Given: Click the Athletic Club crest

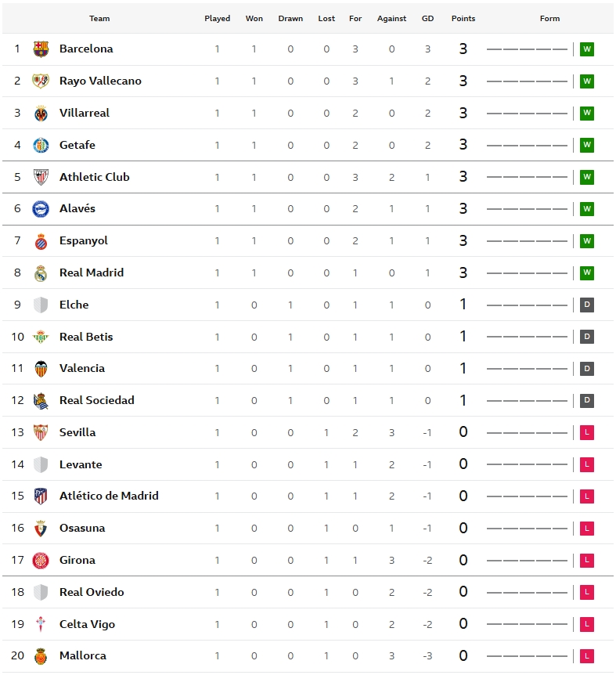Looking at the screenshot, I should coord(41,177).
